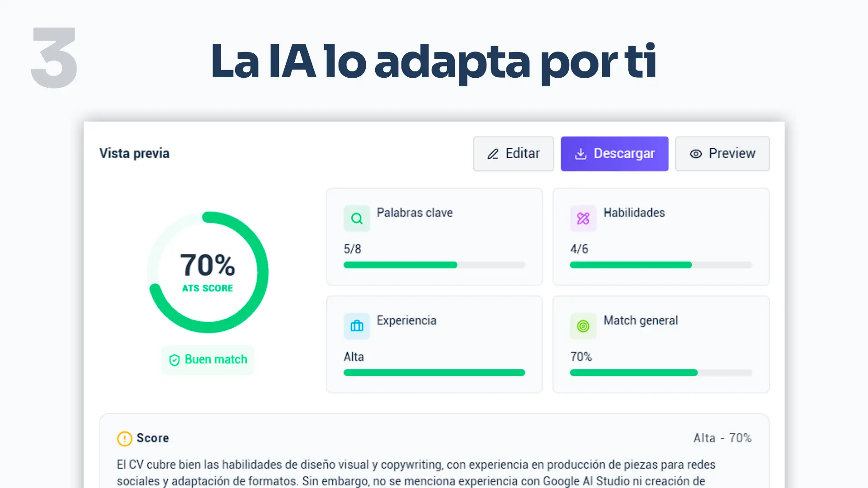Click the Experiencia progress bar

434,373
